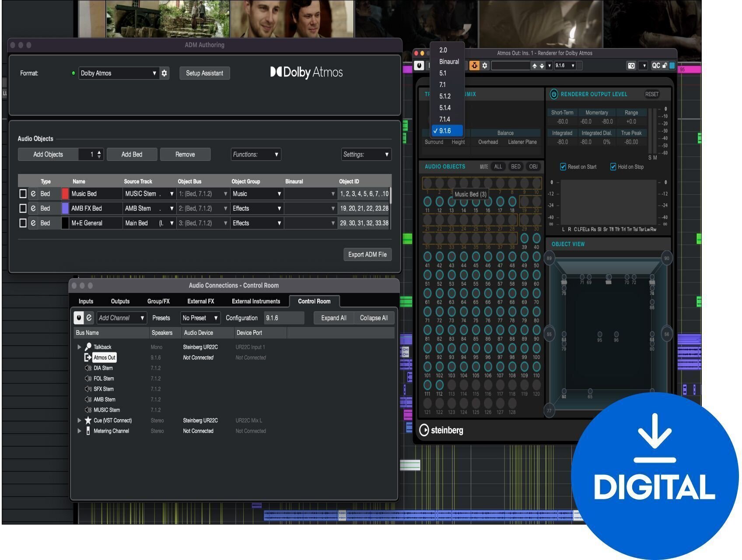Check the box for AMB FX Bed row

pos(23,209)
